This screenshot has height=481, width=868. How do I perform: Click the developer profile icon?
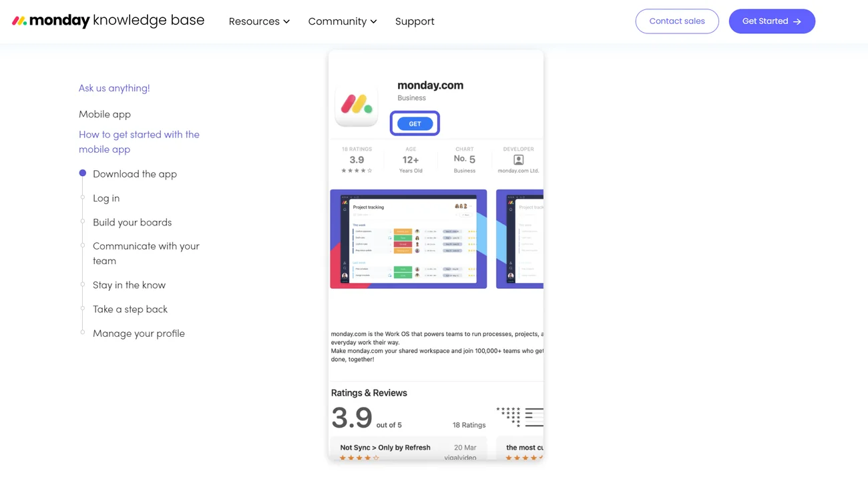518,160
